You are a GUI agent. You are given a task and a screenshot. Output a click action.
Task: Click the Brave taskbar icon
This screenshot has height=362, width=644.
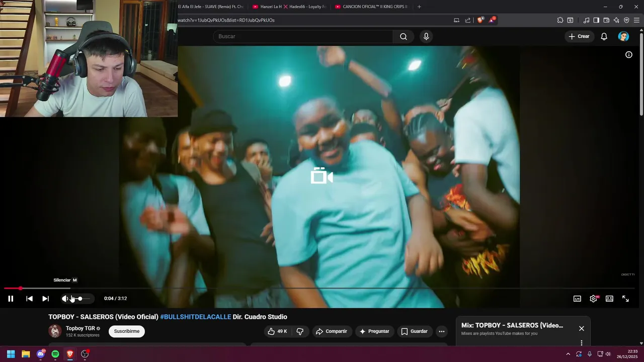[x=70, y=354]
